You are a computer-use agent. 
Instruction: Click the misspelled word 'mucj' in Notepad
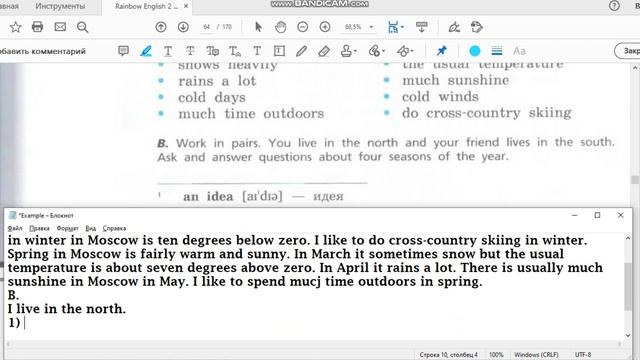coord(305,282)
